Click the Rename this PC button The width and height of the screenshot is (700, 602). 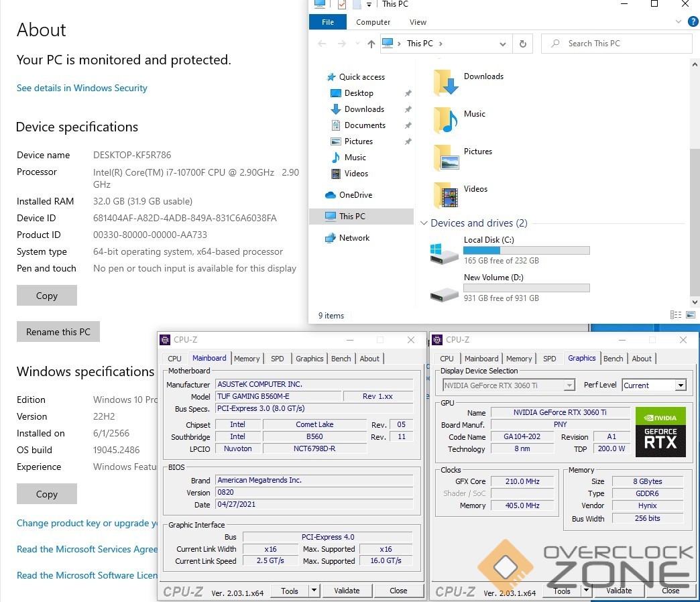pyautogui.click(x=58, y=332)
